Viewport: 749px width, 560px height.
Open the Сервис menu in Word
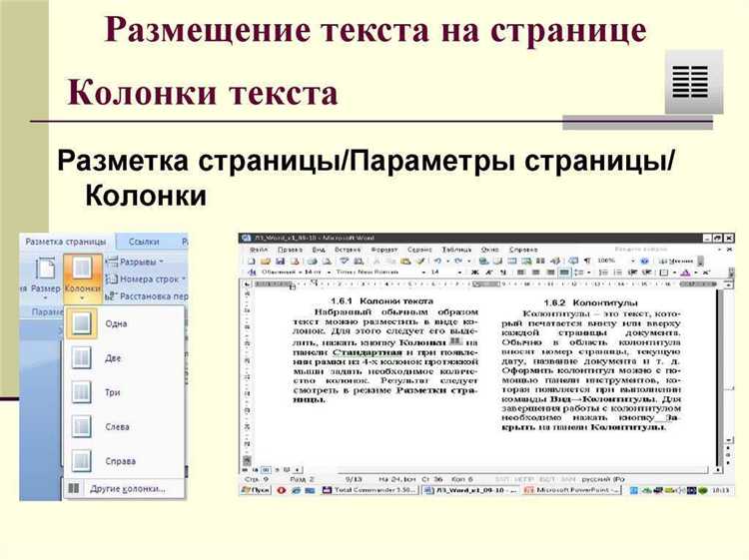click(x=419, y=250)
